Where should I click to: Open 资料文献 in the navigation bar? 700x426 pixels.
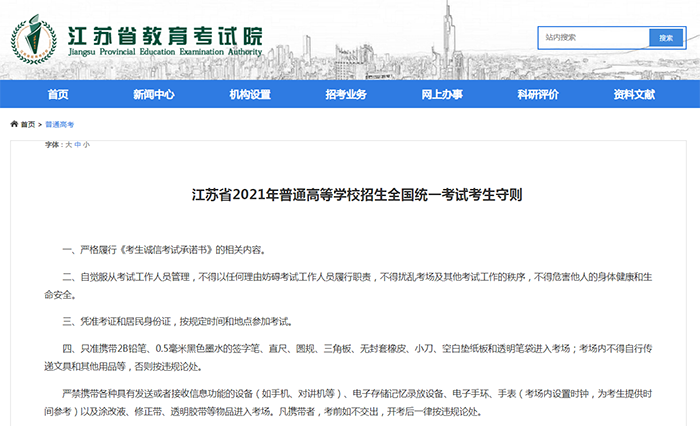634,94
